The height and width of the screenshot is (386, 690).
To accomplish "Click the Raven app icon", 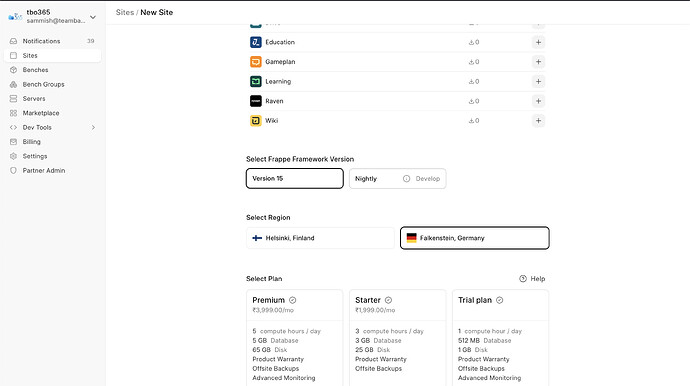I will pyautogui.click(x=256, y=101).
